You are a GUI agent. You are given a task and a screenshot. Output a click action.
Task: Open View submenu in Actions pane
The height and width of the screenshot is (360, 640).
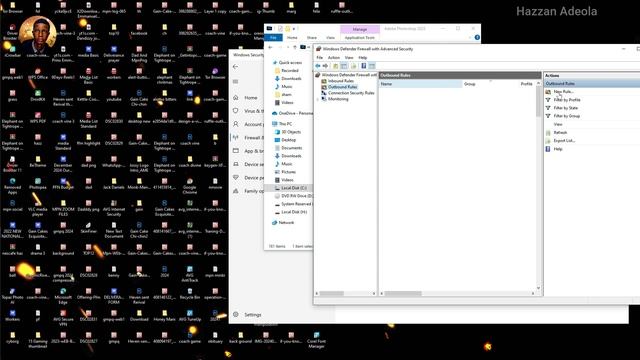tap(558, 124)
